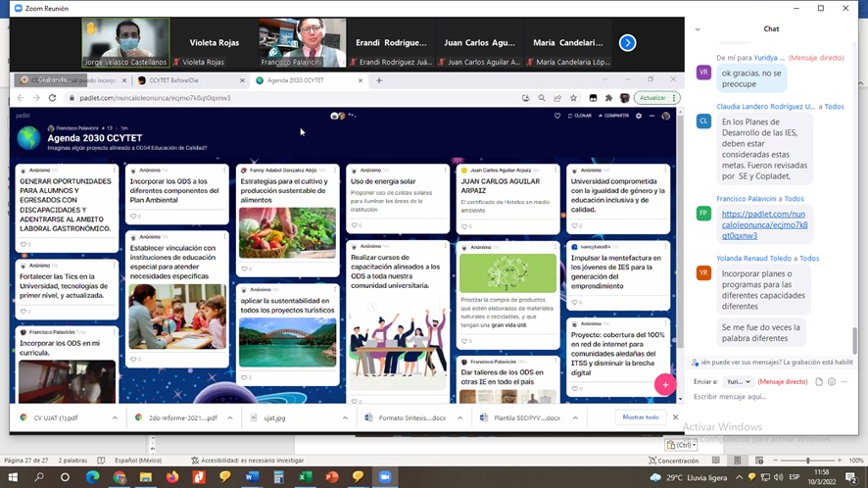The width and height of the screenshot is (868, 488).
Task: Open the 'Enviar a' recipient dropdown
Action: click(739, 381)
